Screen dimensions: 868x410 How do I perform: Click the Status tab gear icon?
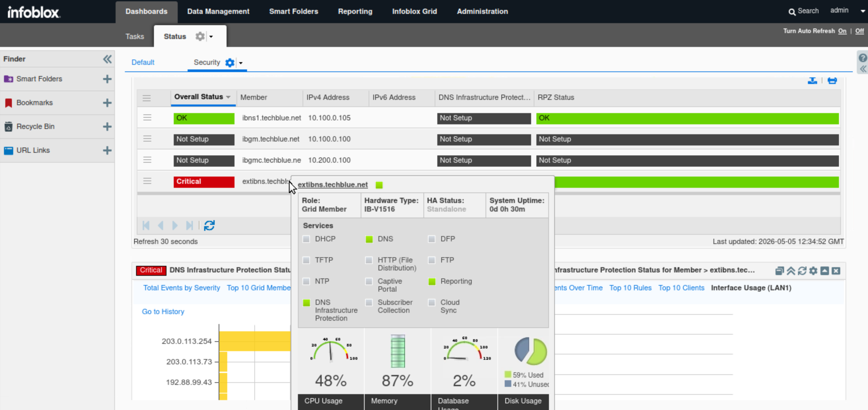[200, 36]
